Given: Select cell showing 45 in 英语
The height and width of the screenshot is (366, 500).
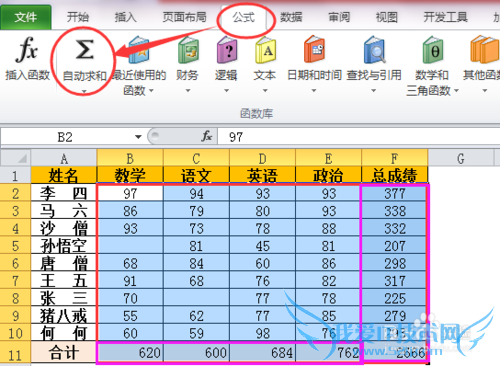Looking at the screenshot, I should click(x=262, y=246).
